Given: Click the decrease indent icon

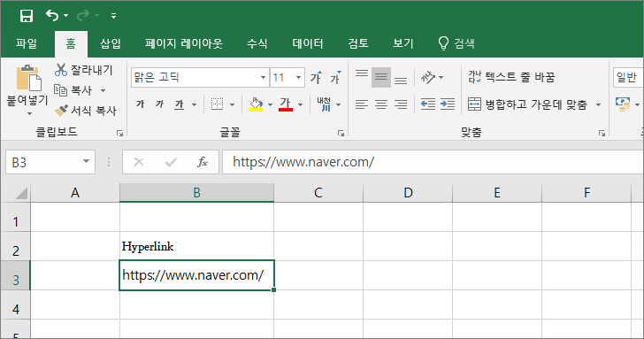Looking at the screenshot, I should 428,104.
